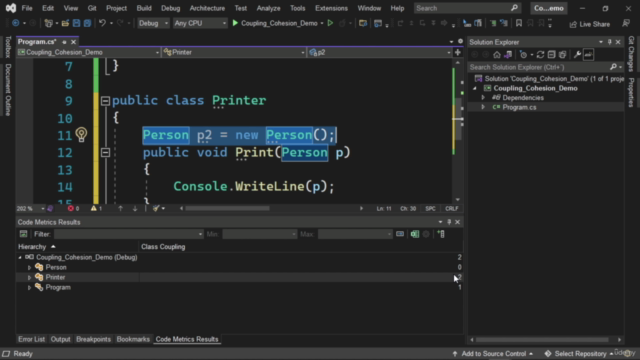
Task: Click the error count icon below the editor
Action: [x=71, y=209]
